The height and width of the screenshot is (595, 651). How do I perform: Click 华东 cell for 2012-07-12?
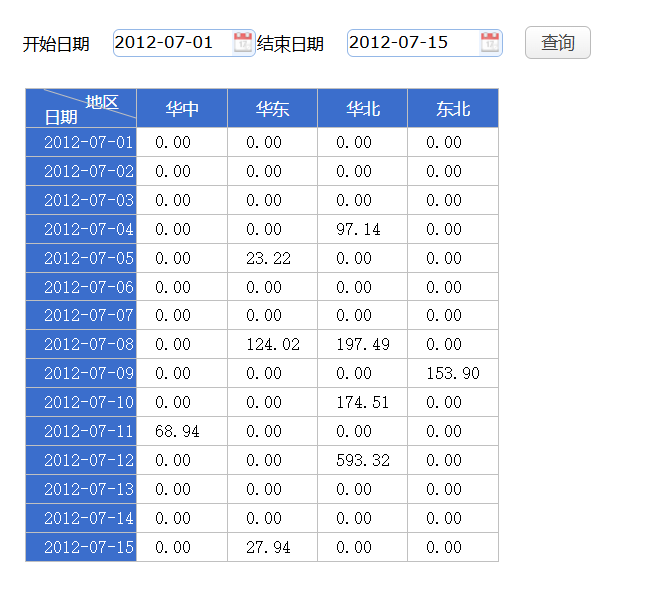272,460
